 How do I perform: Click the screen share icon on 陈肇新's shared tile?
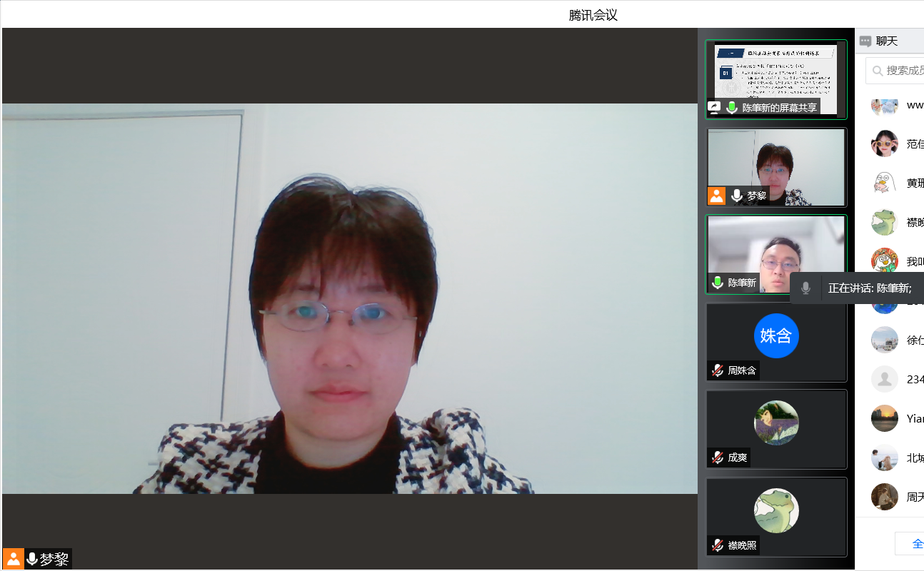[714, 108]
